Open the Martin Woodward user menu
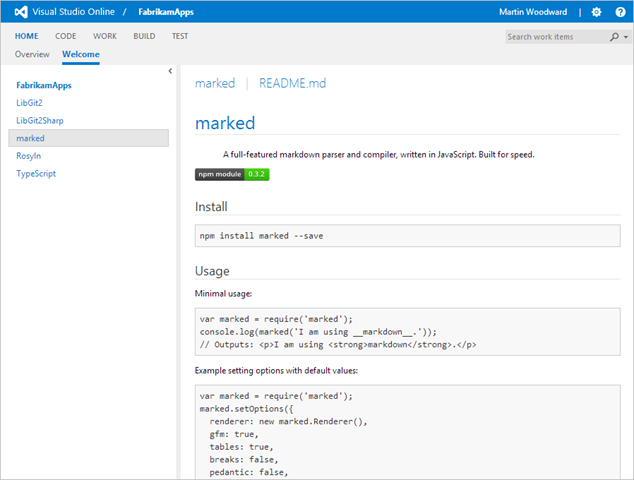Image resolution: width=634 pixels, height=480 pixels. tap(533, 12)
